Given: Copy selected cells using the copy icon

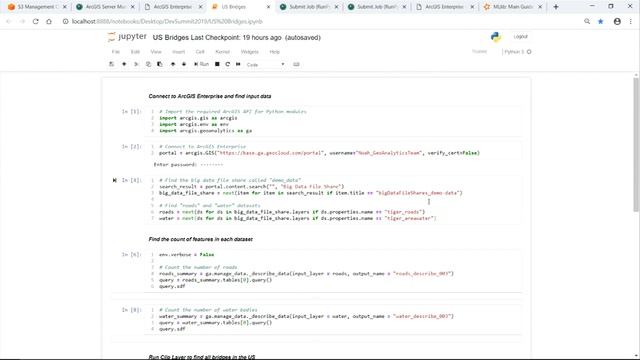Looking at the screenshot, I should click(148, 64).
